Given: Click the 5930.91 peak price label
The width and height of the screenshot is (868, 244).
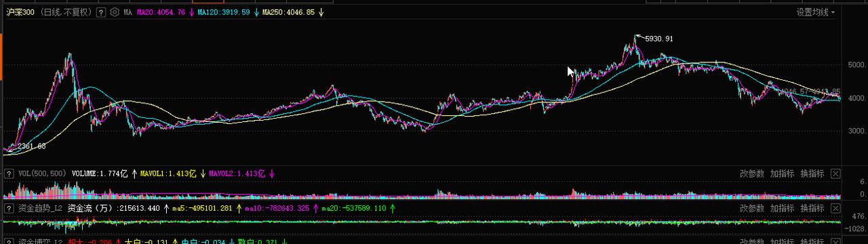Looking at the screenshot, I should 658,39.
